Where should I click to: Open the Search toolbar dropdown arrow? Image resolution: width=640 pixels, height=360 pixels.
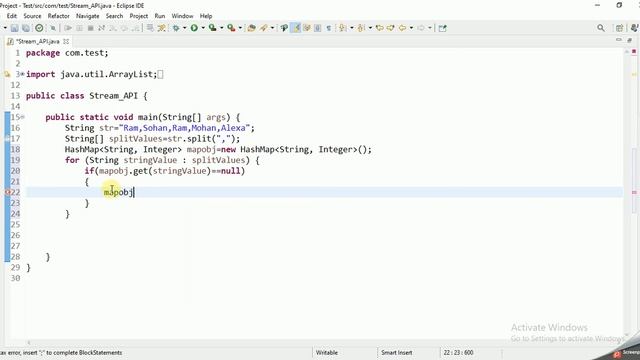point(272,28)
